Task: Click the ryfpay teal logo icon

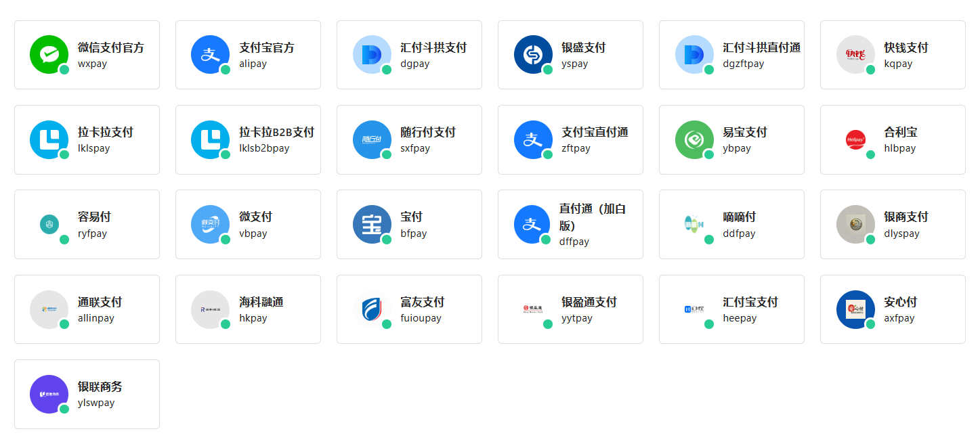Action: click(49, 225)
